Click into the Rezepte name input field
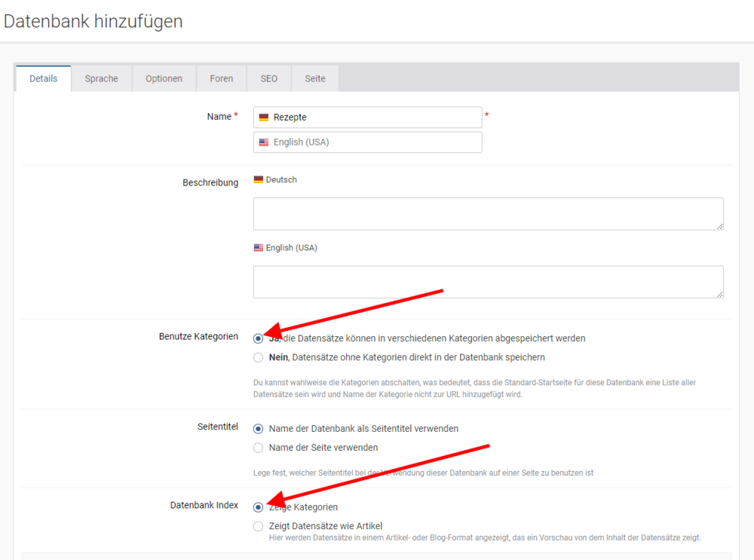The width and height of the screenshot is (754, 560). coord(369,117)
